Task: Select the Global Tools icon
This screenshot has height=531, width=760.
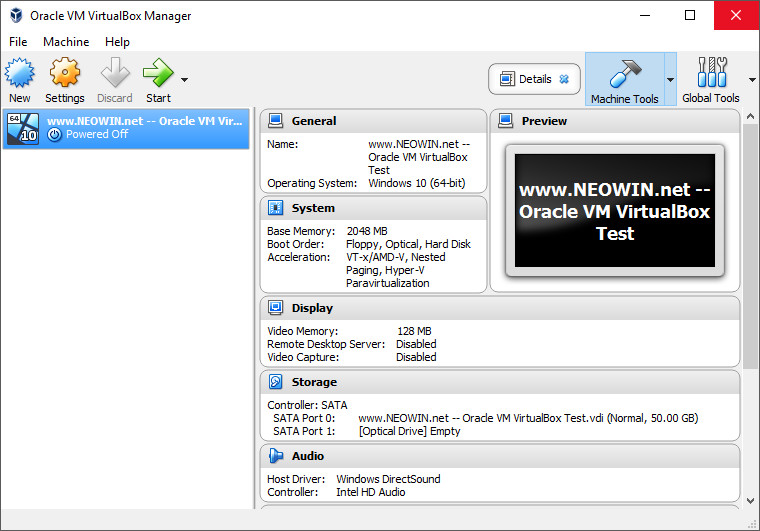Action: pos(712,72)
